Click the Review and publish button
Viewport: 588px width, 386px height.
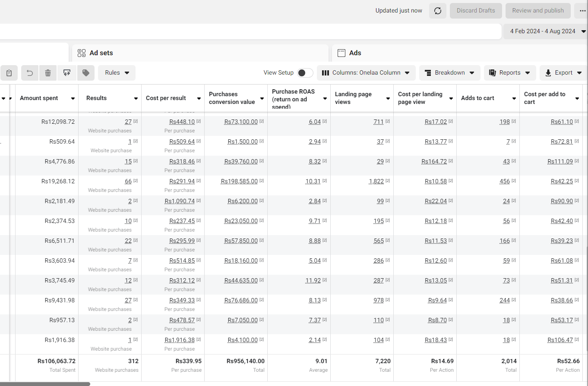pos(538,11)
